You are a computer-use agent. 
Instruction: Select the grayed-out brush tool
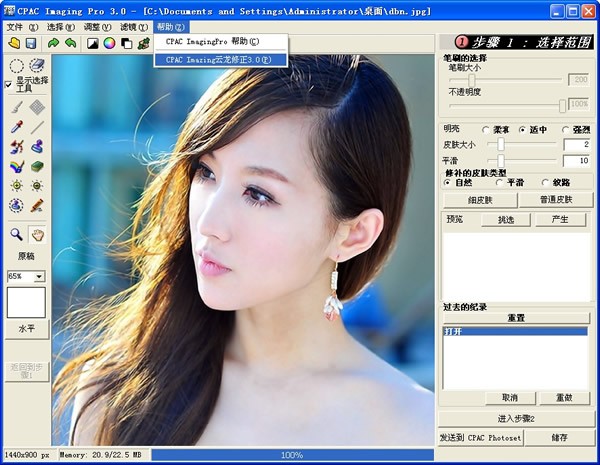(x=16, y=107)
